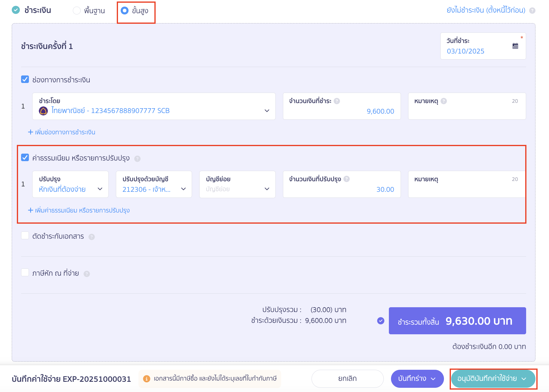Select the พื้นฐan radio option
The image size is (549, 392).
[x=77, y=11]
